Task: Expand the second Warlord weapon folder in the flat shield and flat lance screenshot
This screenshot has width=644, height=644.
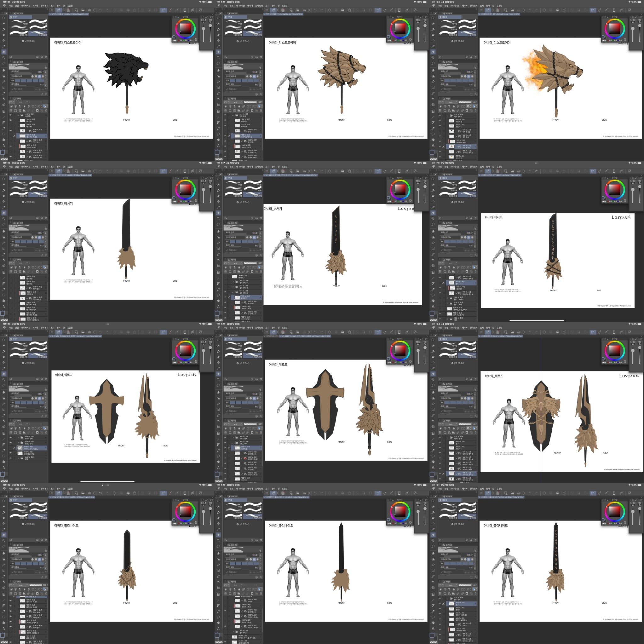Action: pos(18,443)
